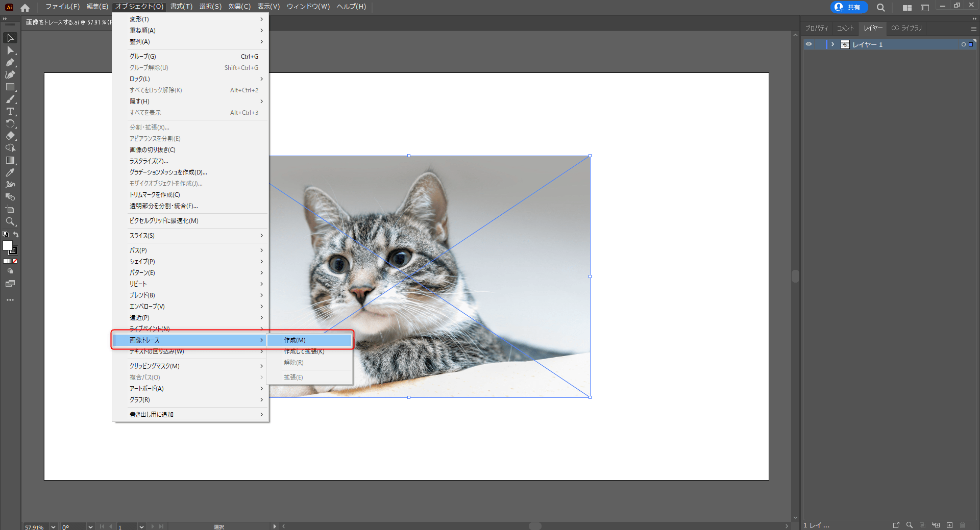Switch to the プロパティ tab

817,28
